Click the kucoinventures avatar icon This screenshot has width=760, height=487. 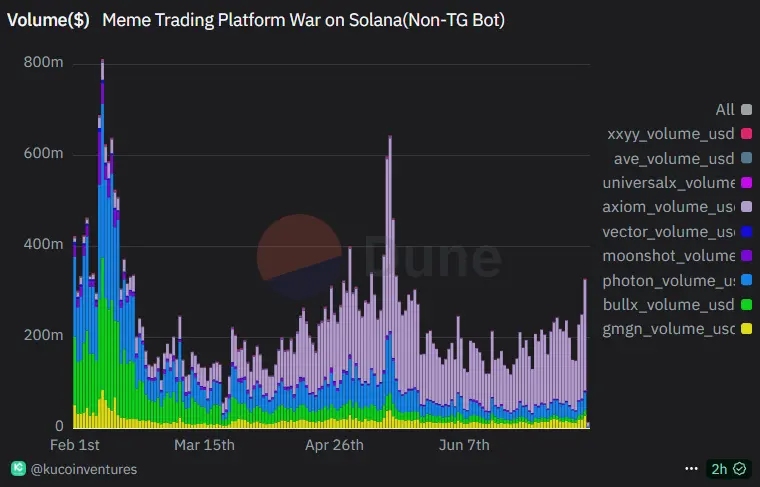pos(18,468)
